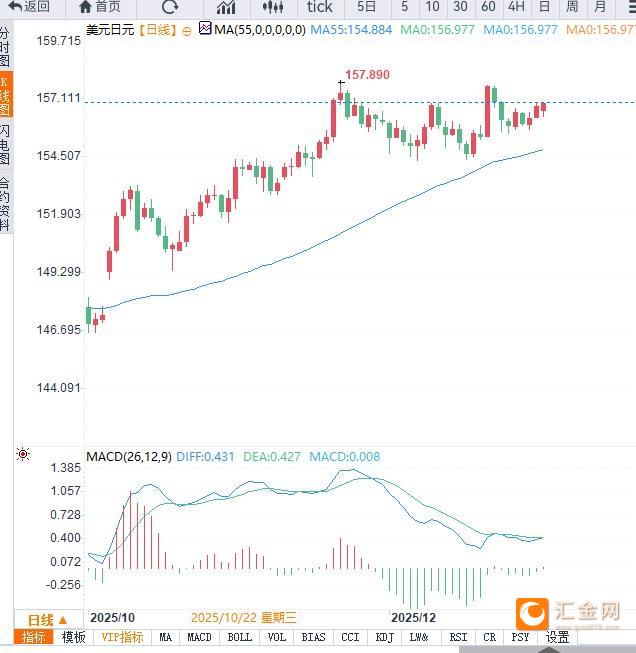Viewport: 636px width, 653px height.
Task: Open the hamburger menu at top right
Action: pos(631,7)
